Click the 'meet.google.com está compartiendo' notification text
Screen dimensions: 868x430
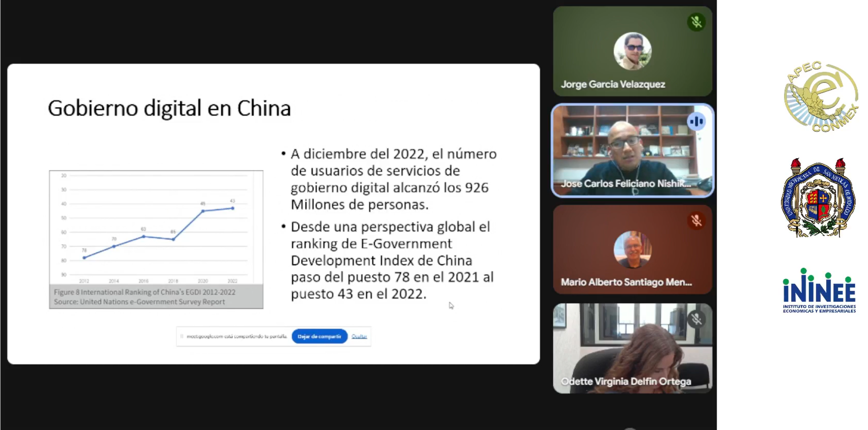click(x=236, y=336)
